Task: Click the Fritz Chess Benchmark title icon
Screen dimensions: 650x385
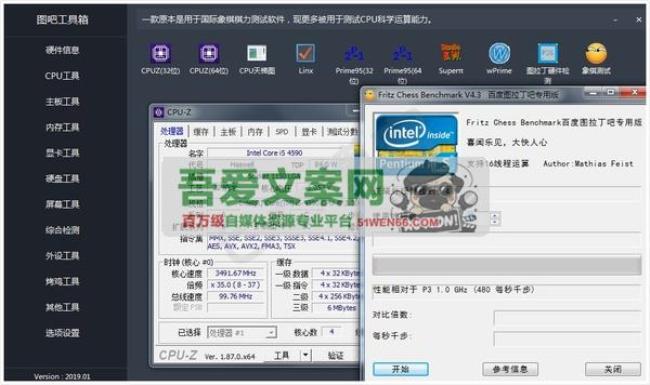Action: [x=369, y=95]
